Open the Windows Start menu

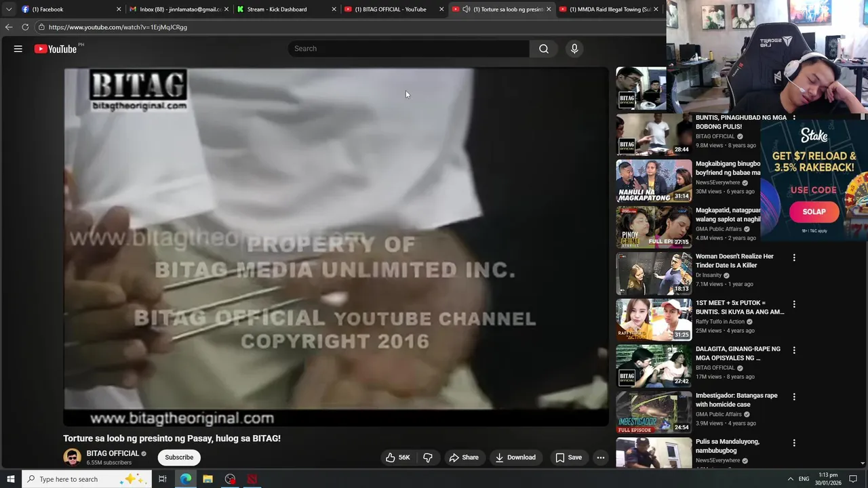tap(10, 479)
